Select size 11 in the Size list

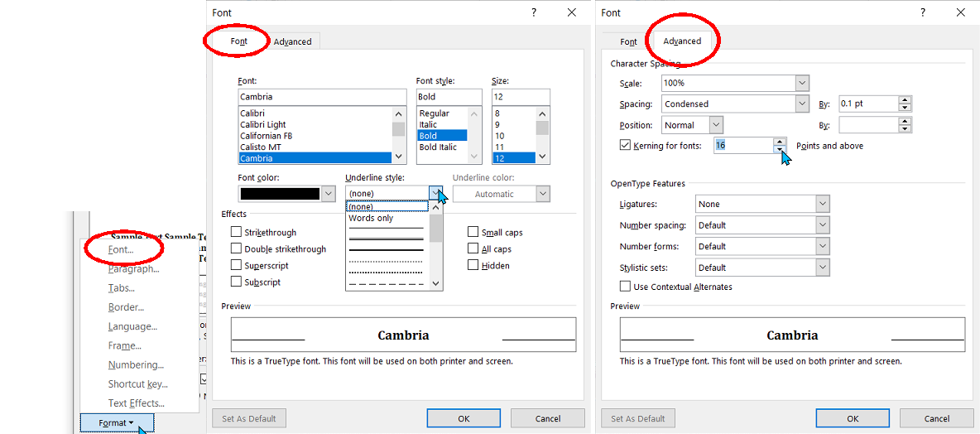coord(514,147)
